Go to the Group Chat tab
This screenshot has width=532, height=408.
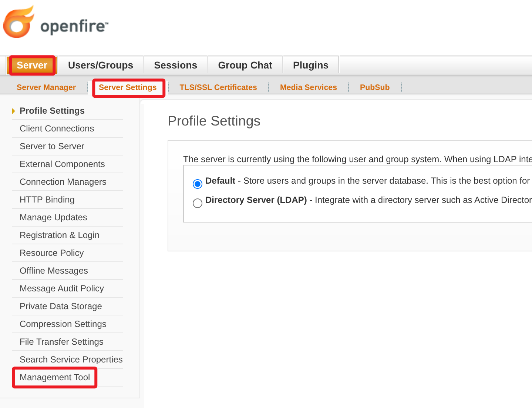pos(245,66)
